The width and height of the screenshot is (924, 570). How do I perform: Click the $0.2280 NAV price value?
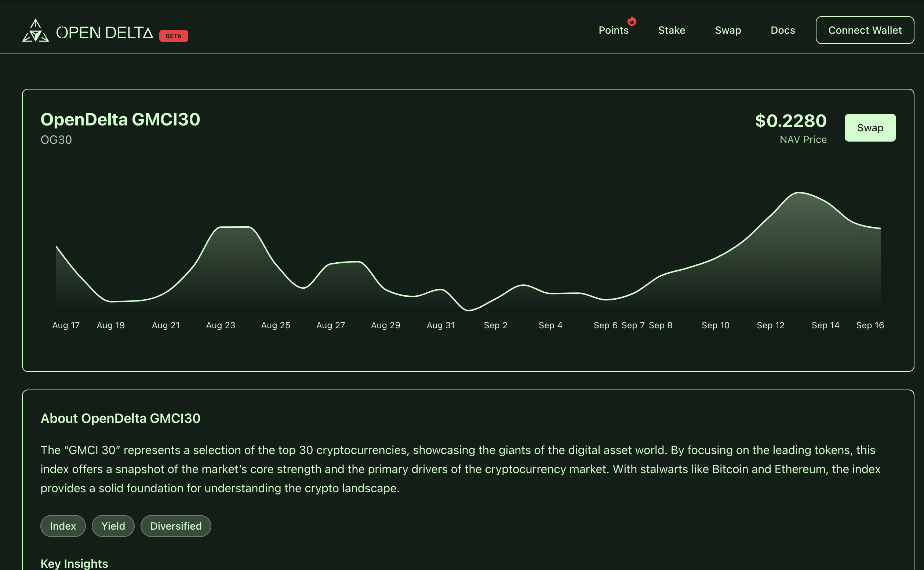point(790,121)
